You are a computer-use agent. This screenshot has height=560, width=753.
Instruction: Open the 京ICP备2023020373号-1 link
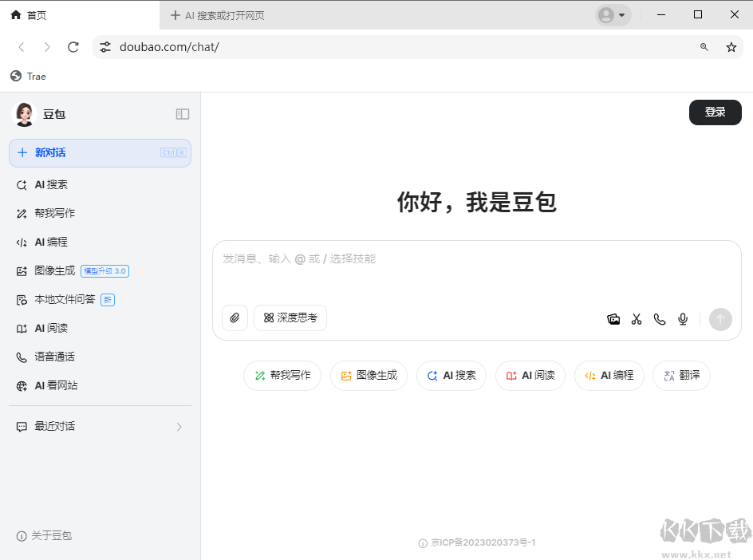tap(477, 542)
